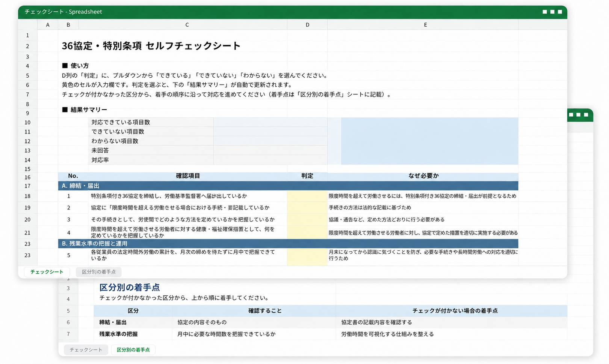Select row 18 header
The height and width of the screenshot is (364, 609).
tap(27, 196)
